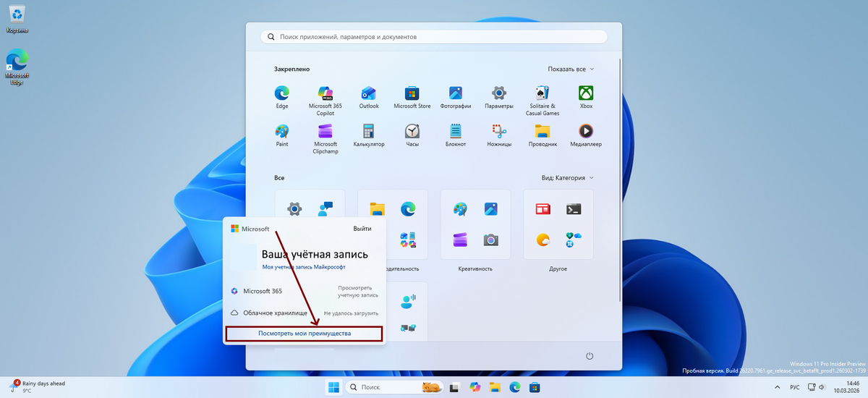
Task: Click Выйти to sign out
Action: [362, 229]
